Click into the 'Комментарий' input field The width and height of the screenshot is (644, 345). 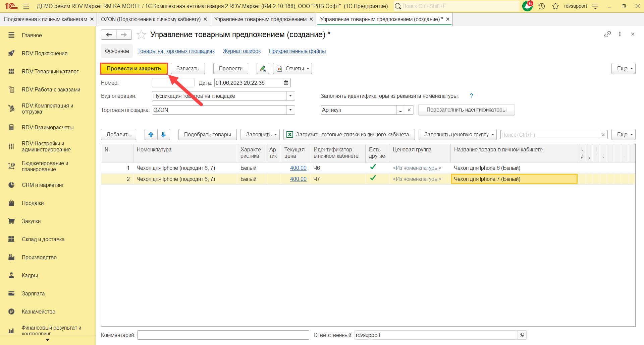(x=223, y=335)
